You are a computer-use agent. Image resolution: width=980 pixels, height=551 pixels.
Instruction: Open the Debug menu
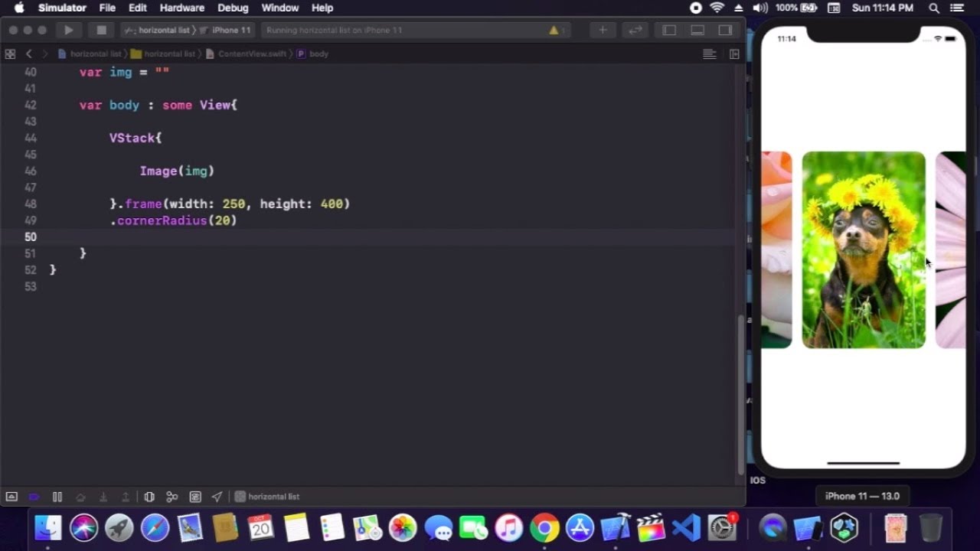click(233, 8)
